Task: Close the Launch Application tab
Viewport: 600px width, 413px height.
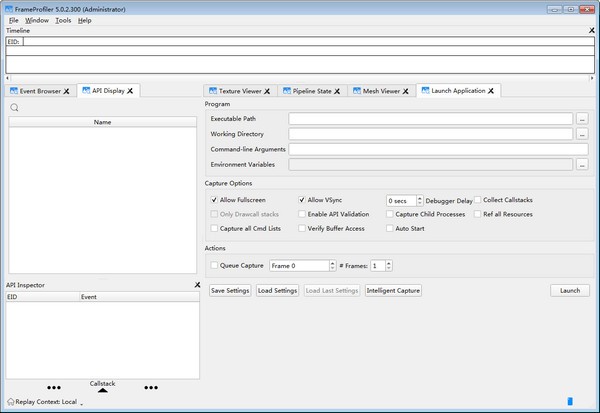Action: [491, 91]
